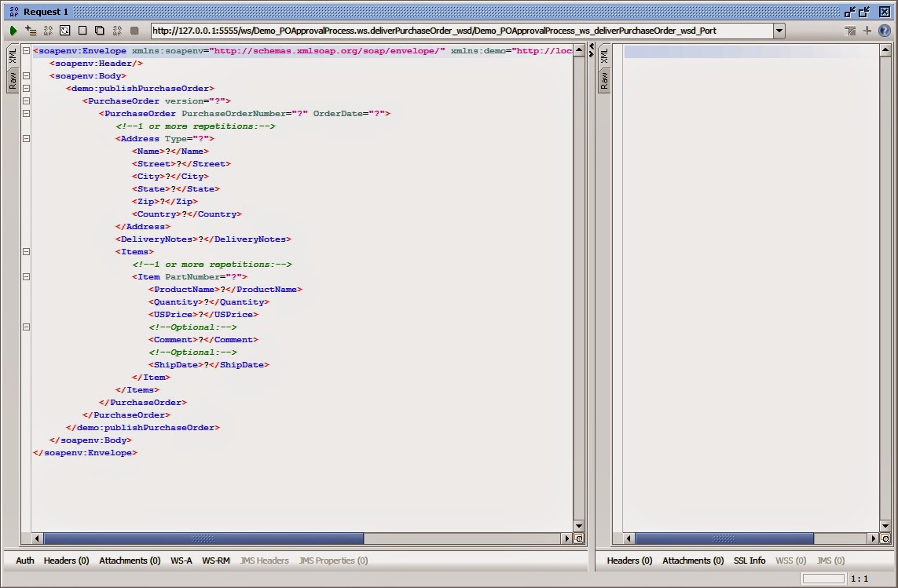Switch the request editor to Raw view
The height and width of the screenshot is (588, 898).
pos(12,80)
